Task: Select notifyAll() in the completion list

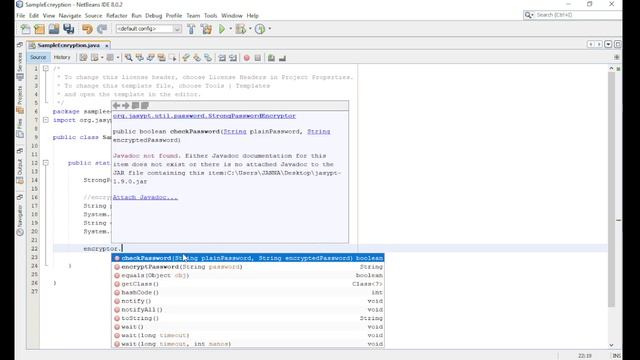Action: (x=248, y=309)
